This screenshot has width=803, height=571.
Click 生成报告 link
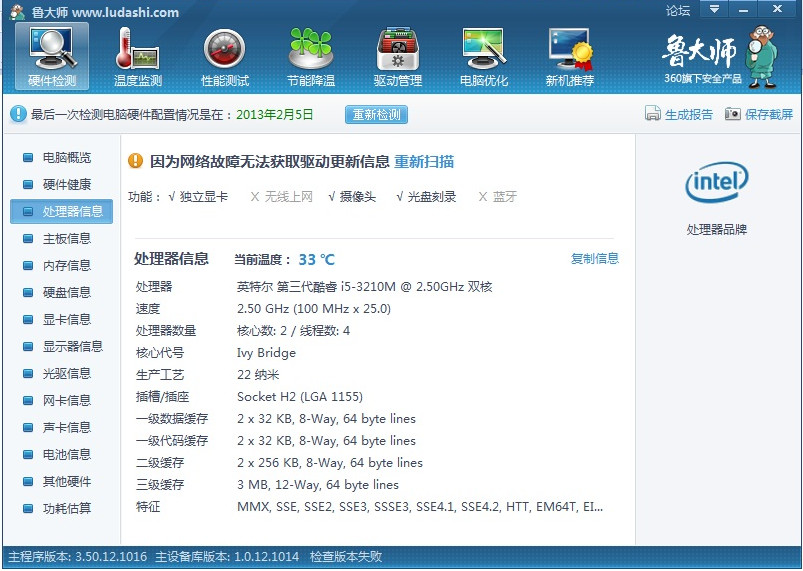click(x=688, y=114)
